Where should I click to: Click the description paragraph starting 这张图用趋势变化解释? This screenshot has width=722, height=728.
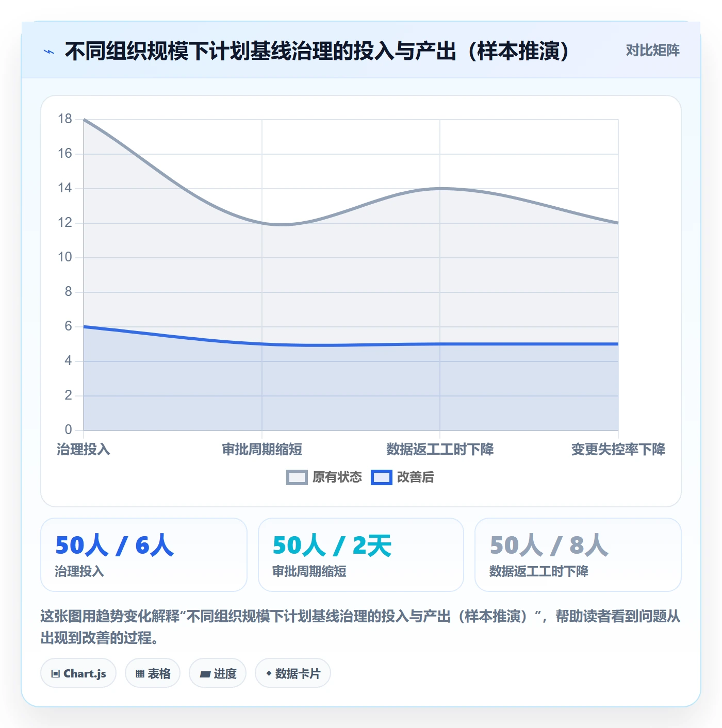[360, 627]
